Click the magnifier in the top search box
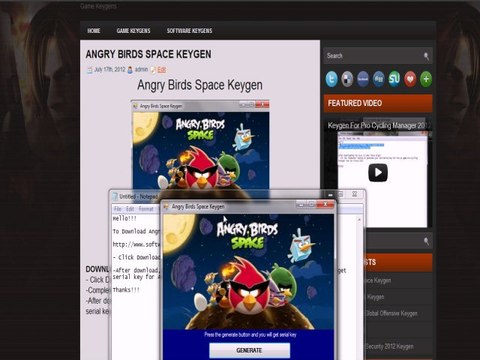The image size is (480, 360). tap(426, 56)
